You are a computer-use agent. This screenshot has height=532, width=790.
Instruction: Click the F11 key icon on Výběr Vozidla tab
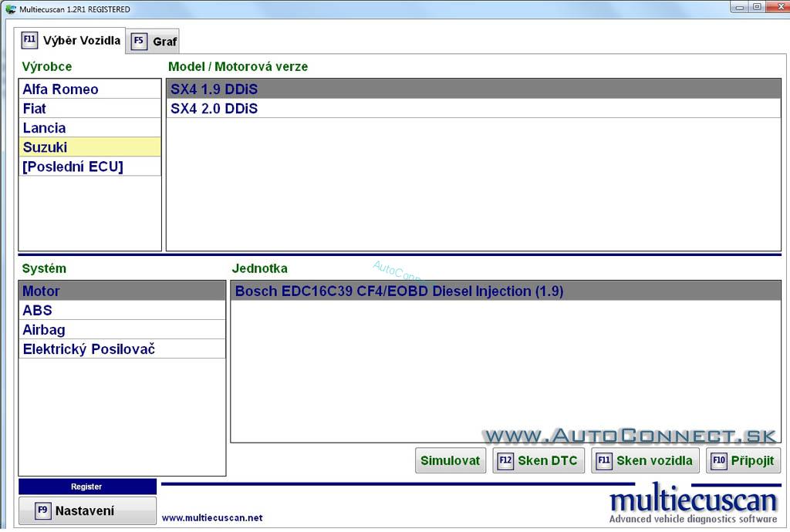[x=29, y=40]
